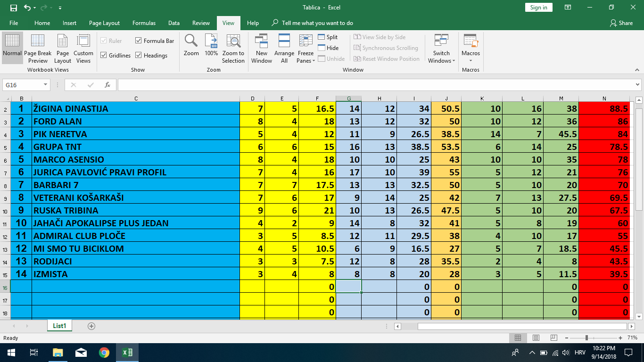Save the workbook using the save icon
Screen dimensions: 644x362
13,8
